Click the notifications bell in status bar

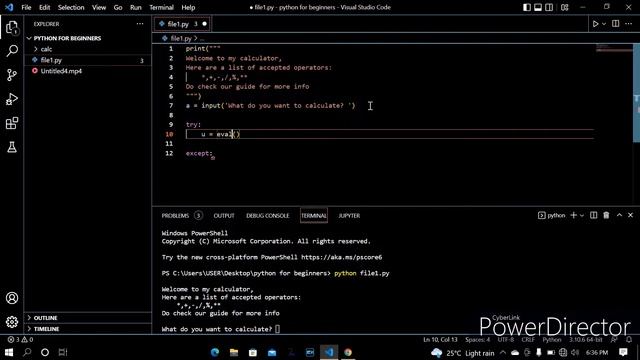point(629,340)
